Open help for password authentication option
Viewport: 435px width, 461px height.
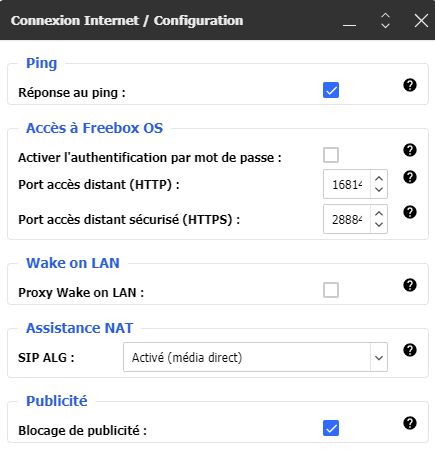point(410,150)
